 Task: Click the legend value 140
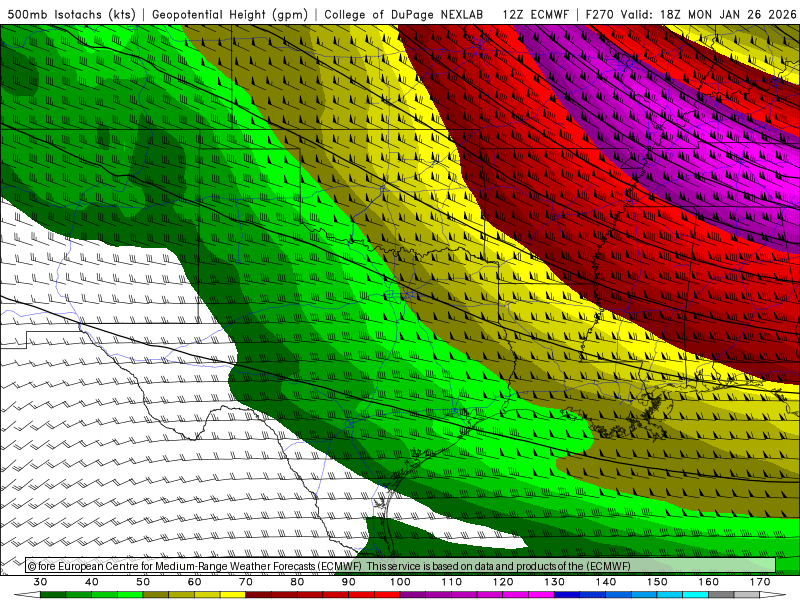tap(606, 582)
